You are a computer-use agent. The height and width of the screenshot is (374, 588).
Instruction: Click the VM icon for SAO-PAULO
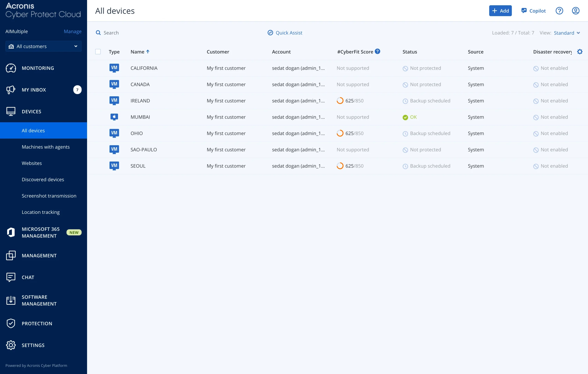coord(114,150)
